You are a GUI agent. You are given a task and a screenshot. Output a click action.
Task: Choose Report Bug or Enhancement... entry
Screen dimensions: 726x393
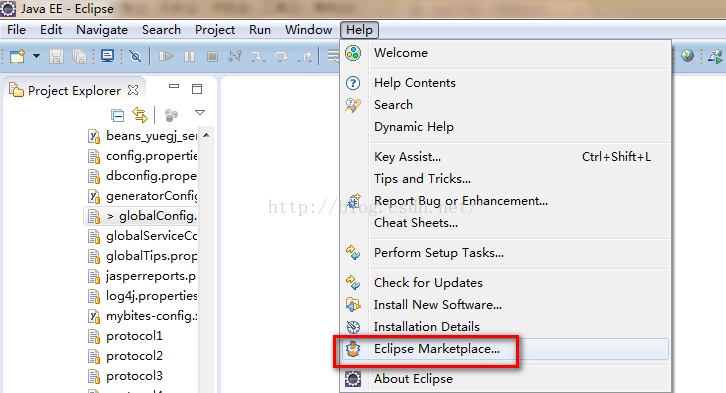[506, 201]
